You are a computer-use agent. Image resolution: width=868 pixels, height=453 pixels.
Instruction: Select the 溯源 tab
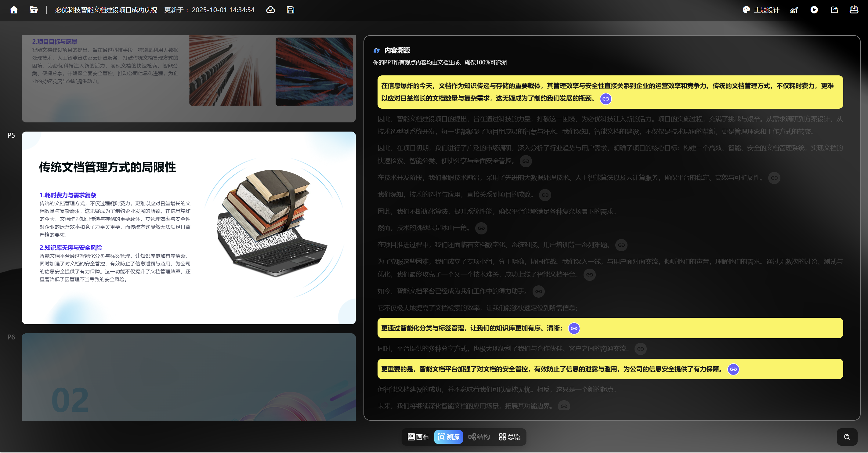448,437
